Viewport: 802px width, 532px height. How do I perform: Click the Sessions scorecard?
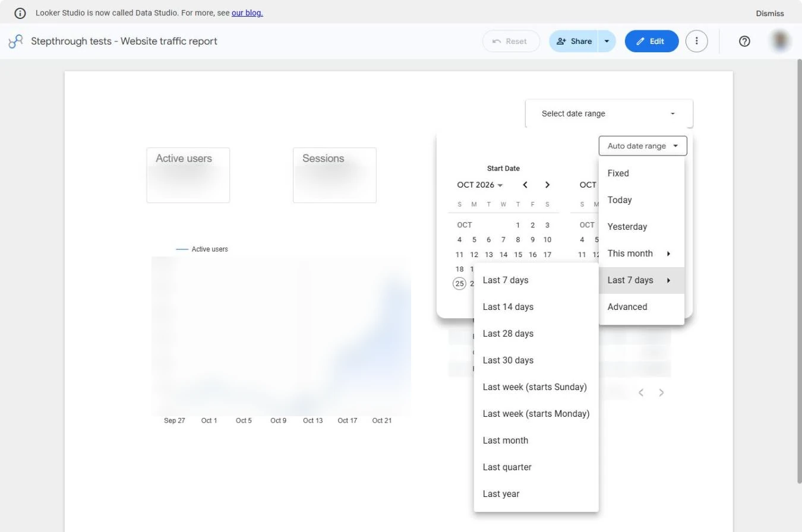pyautogui.click(x=334, y=175)
